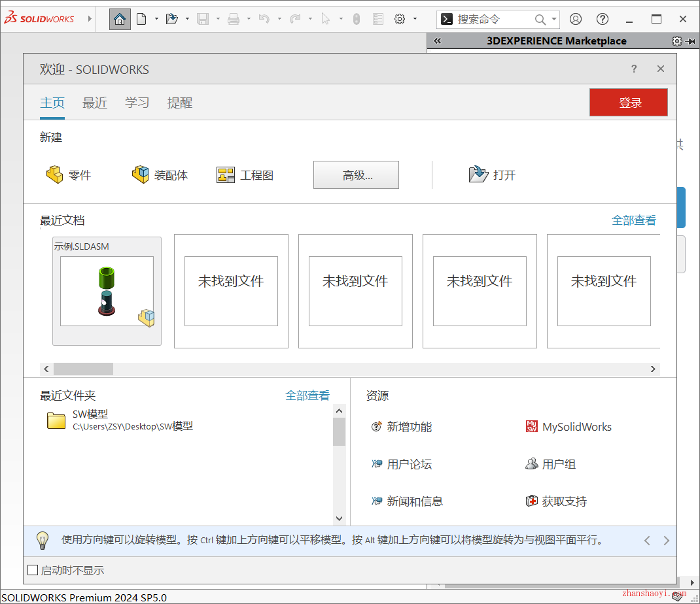Click the Home (welcome) toolbar icon
This screenshot has width=700, height=604.
(x=120, y=19)
